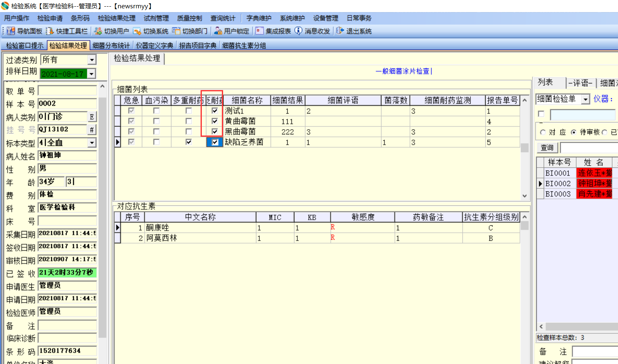Toggle 危急 checkbox for 测试1 row
The width and height of the screenshot is (618, 364).
(131, 111)
